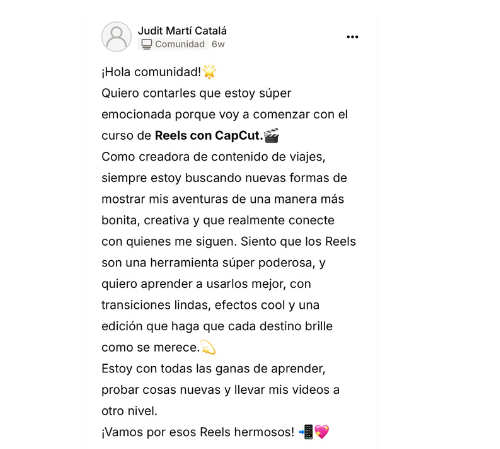Click the star emoji after Hola comunidad

click(209, 72)
